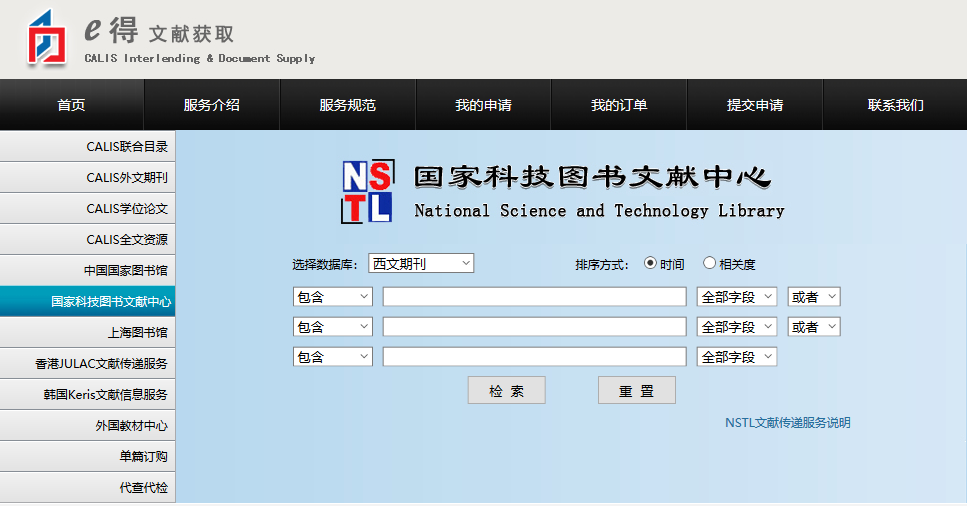Select CALIS学位论文 in sidebar
The height and width of the screenshot is (506, 967).
coord(88,209)
